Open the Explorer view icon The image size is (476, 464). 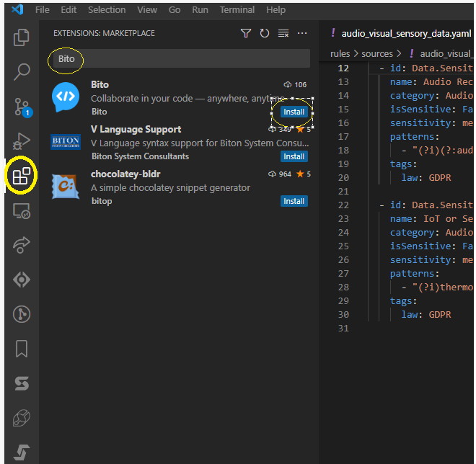coord(21,37)
